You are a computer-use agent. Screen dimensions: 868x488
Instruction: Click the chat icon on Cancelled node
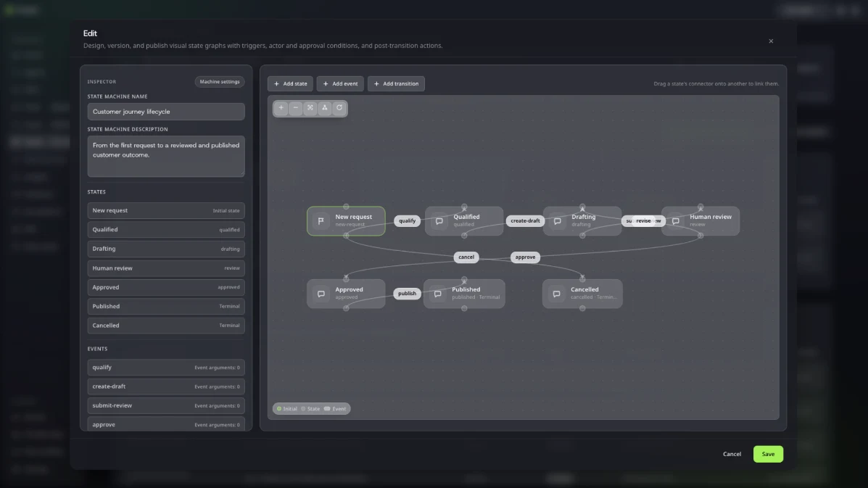[556, 294]
